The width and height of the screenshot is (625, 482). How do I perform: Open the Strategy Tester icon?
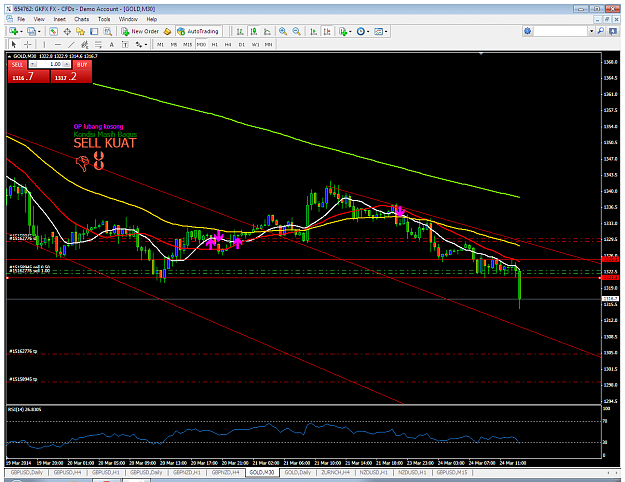tap(108, 31)
